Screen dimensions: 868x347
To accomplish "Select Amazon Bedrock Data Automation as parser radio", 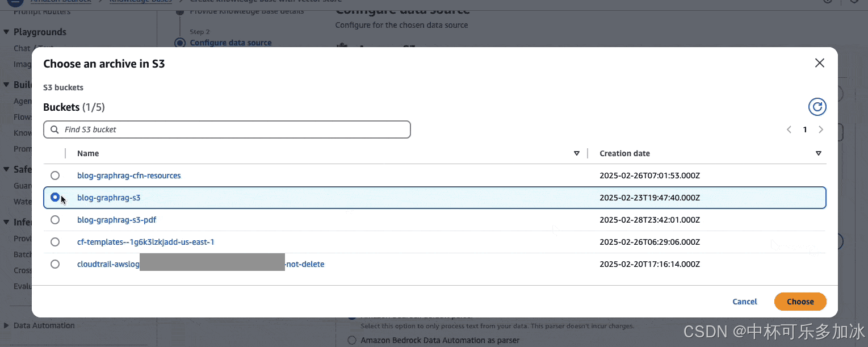I will pyautogui.click(x=352, y=340).
